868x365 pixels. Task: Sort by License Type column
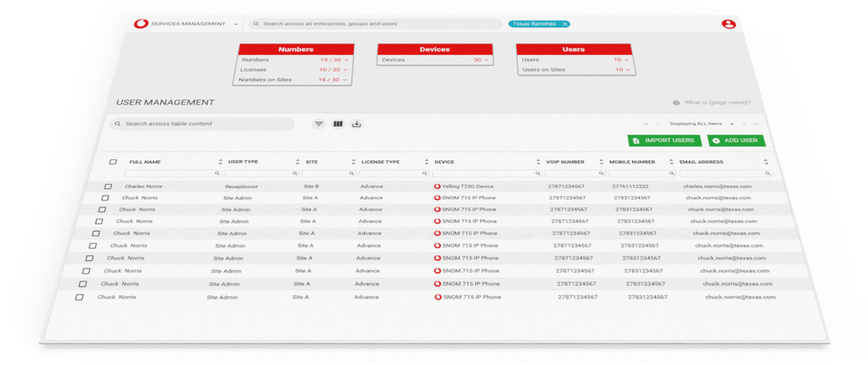427,162
